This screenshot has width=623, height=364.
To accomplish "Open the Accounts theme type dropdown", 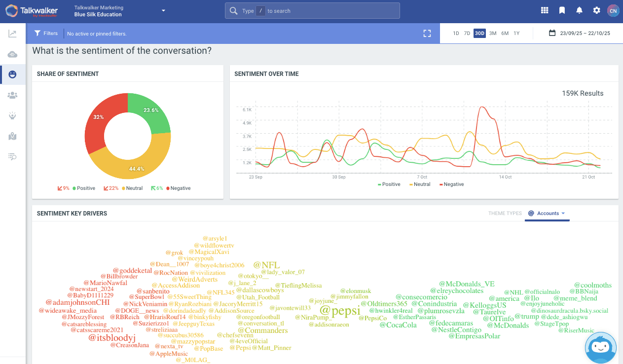I will [x=547, y=214].
